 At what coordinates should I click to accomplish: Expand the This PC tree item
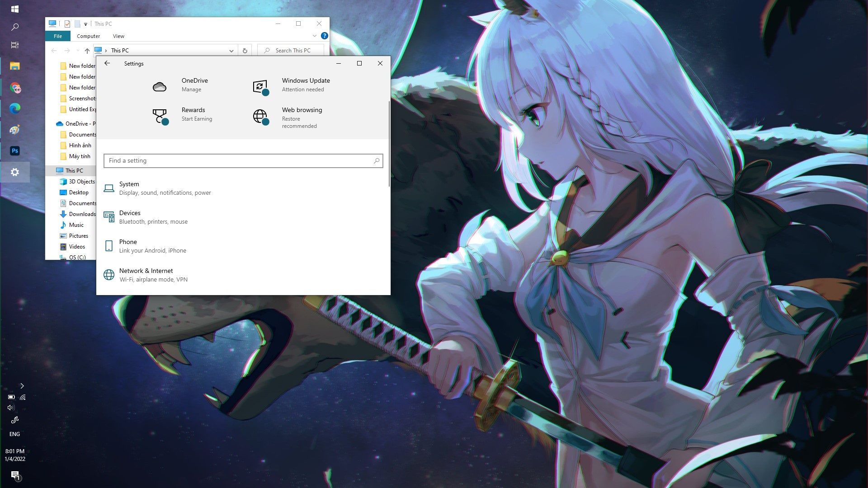[x=50, y=170]
